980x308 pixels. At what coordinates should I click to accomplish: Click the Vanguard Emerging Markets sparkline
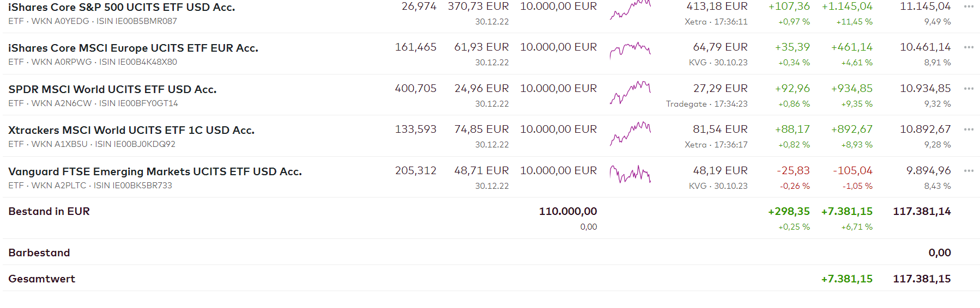[x=630, y=174]
